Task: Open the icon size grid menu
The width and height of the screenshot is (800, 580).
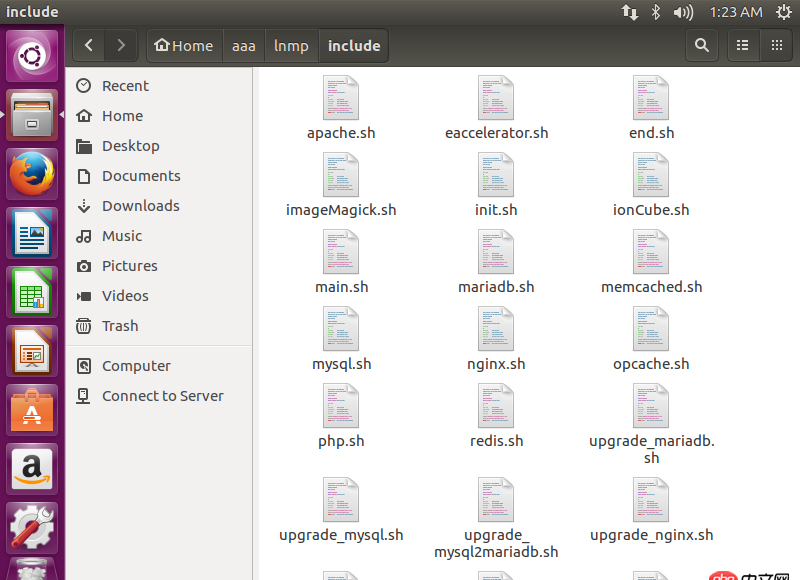Action: pyautogui.click(x=776, y=45)
